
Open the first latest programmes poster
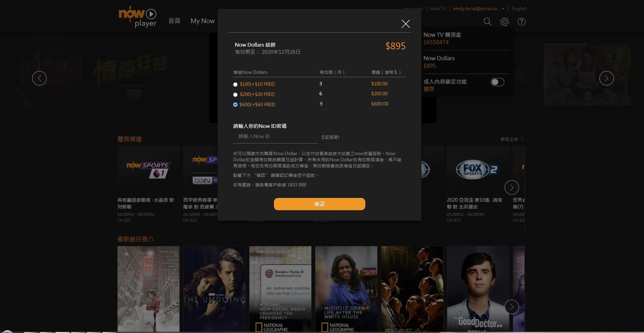[x=149, y=289]
